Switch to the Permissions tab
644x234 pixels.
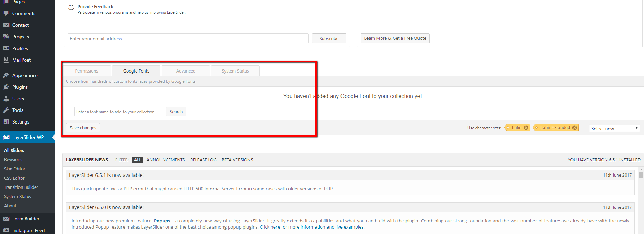87,71
